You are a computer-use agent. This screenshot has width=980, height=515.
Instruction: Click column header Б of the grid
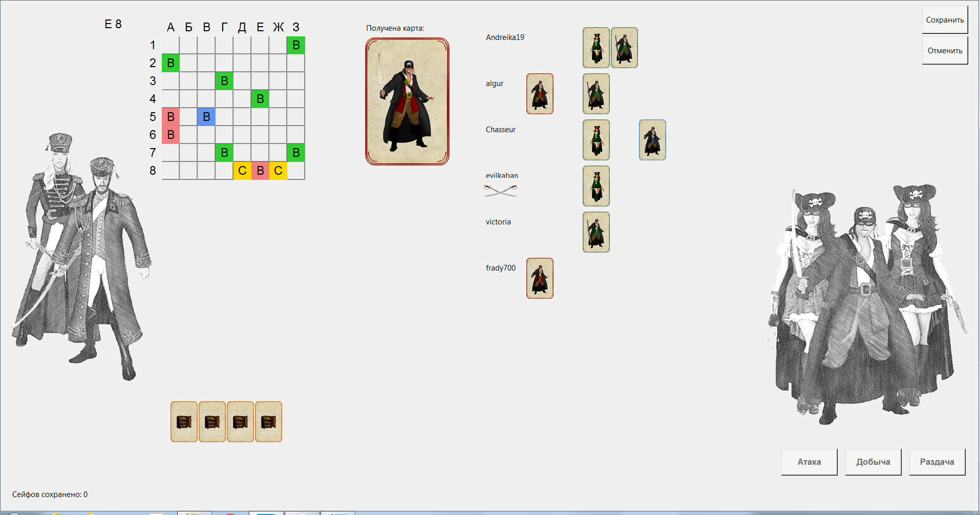(x=188, y=27)
